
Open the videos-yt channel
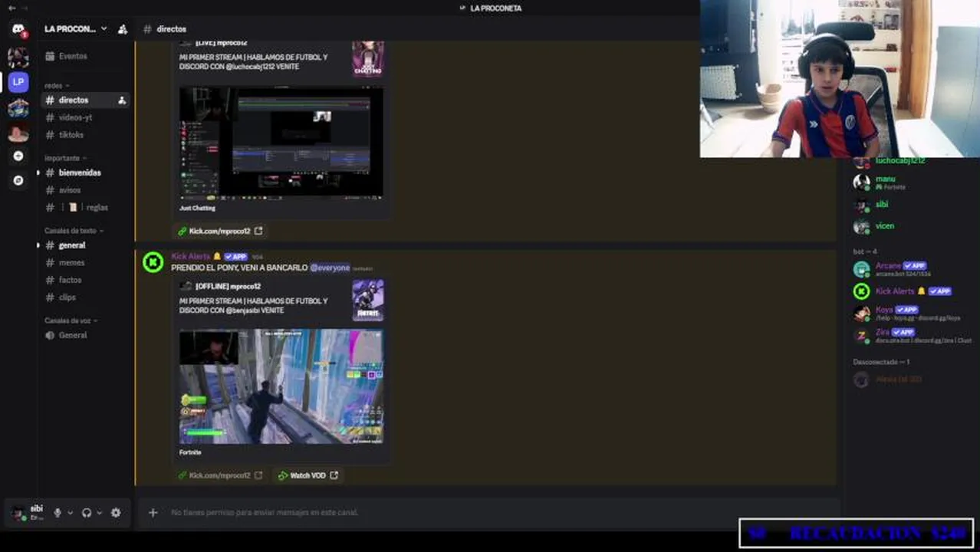coord(84,117)
